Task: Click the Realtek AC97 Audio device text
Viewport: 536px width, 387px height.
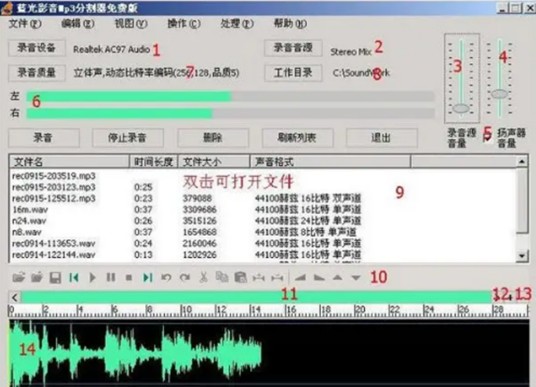Action: (111, 49)
